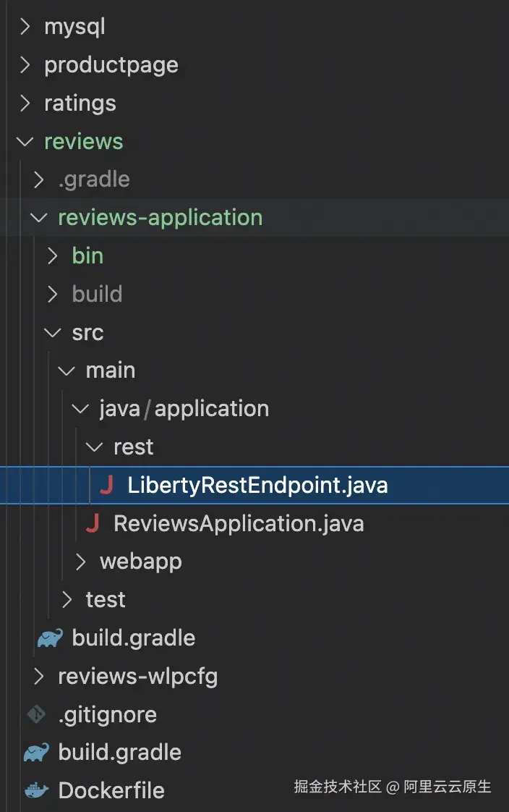Image resolution: width=509 pixels, height=812 pixels.
Task: Collapse the src folder chevron
Action: [x=53, y=333]
